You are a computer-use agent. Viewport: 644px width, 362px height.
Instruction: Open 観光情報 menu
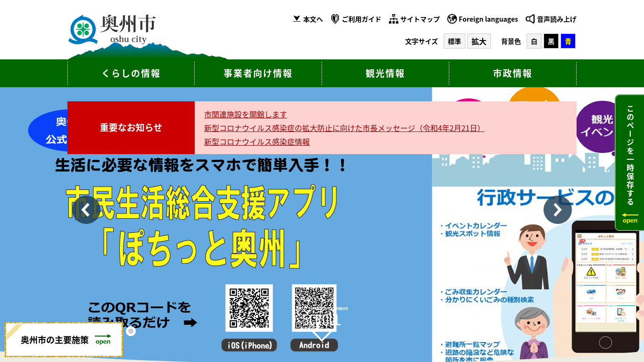click(x=385, y=74)
